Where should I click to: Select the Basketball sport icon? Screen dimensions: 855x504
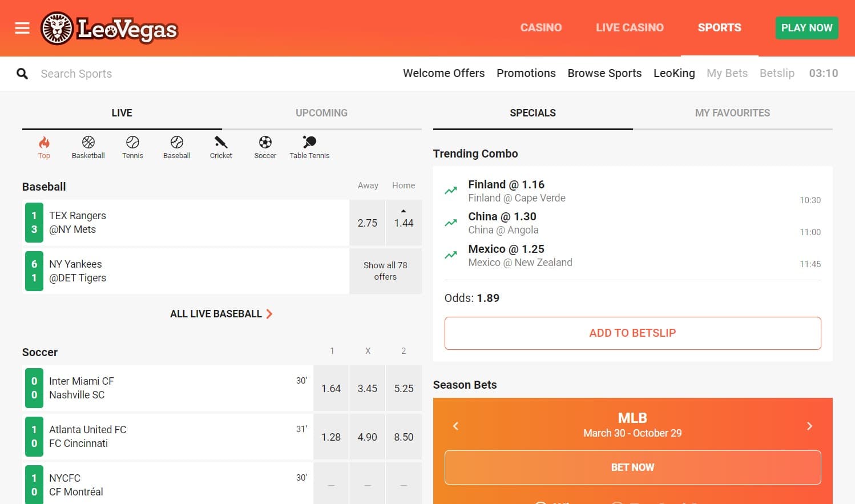[x=88, y=148]
